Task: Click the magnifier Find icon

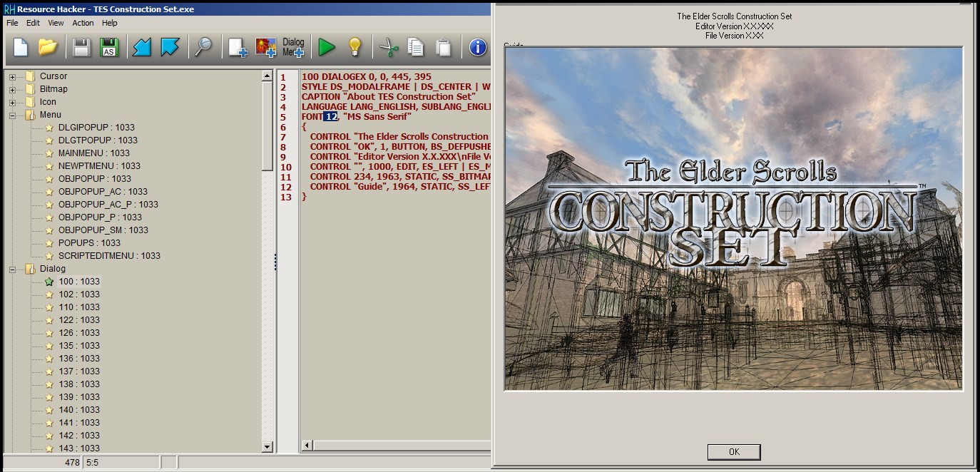Action: [x=203, y=48]
